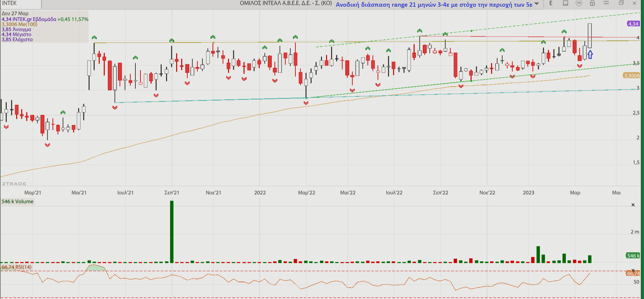Close the RSI(14) panel
Image resolution: width=644 pixels, height=299 pixels.
[x=633, y=270]
